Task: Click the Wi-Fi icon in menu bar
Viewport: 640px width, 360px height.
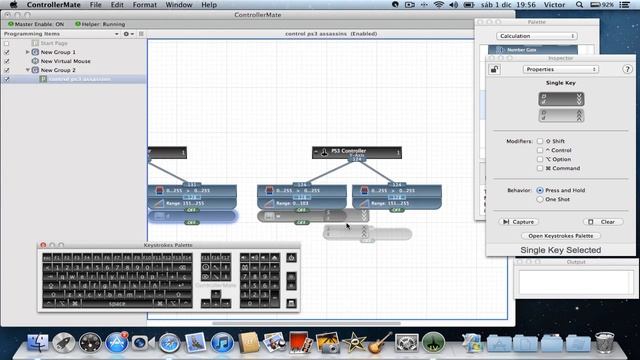Action: click(x=439, y=5)
